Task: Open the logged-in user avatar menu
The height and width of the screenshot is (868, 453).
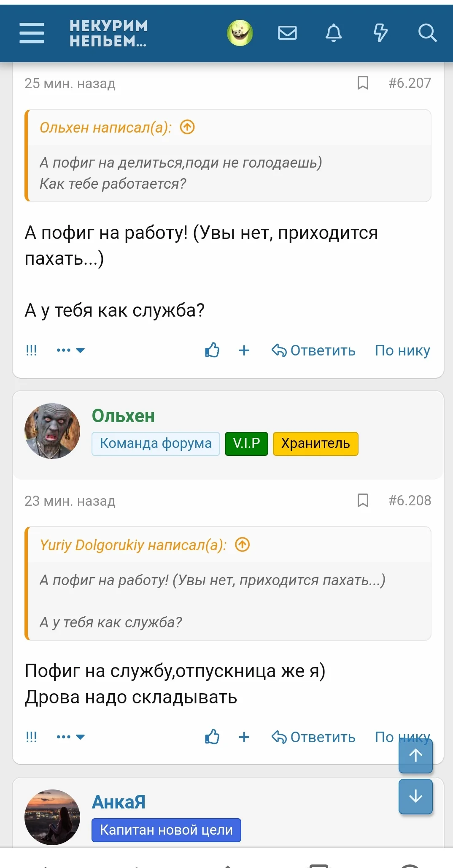Action: click(240, 33)
